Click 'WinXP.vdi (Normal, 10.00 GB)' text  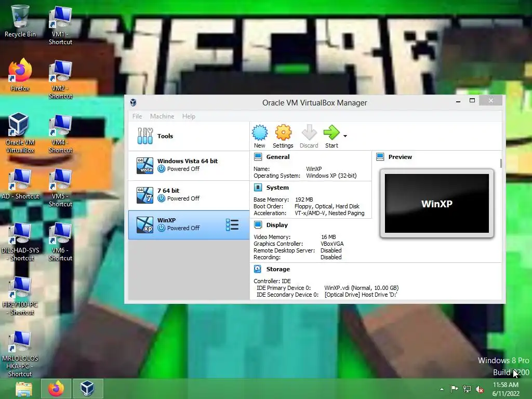pyautogui.click(x=362, y=288)
